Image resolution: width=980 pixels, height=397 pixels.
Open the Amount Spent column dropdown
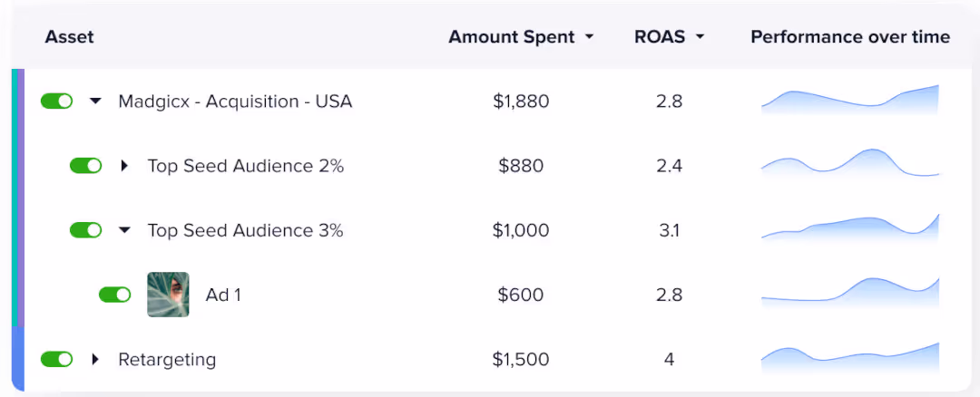tap(589, 37)
